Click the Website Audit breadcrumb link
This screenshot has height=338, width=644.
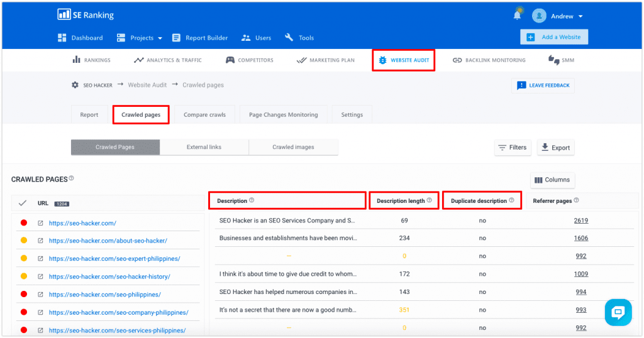147,85
